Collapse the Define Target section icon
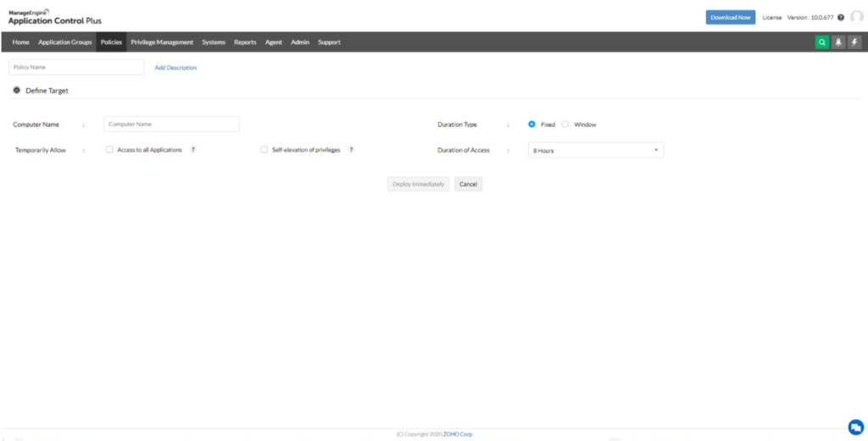The image size is (868, 441). click(17, 90)
